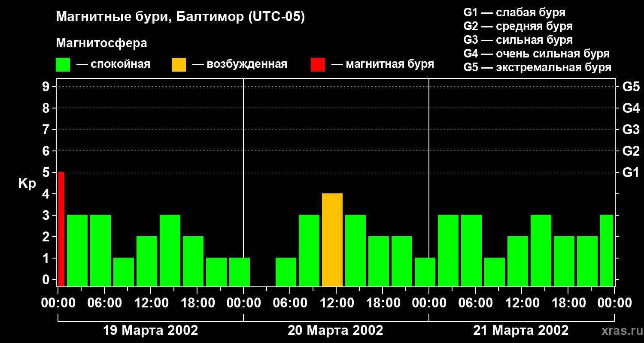Click the title 'Магнитные бури, Балтимор (UTC-05)'
This screenshot has height=343, width=644.
point(180,17)
